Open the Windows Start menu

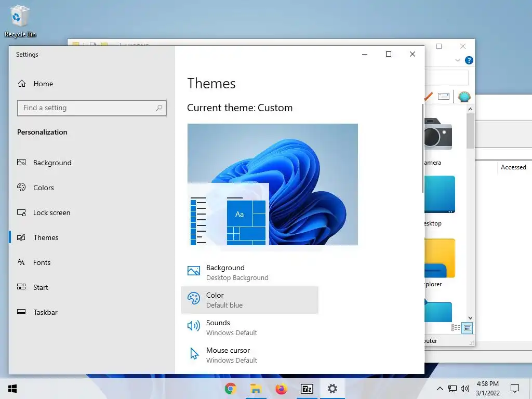12,389
